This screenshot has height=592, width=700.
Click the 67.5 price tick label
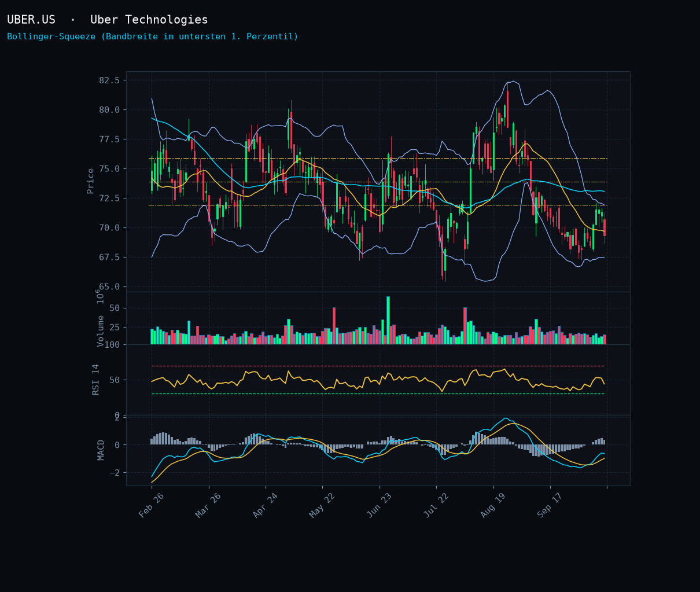point(109,257)
